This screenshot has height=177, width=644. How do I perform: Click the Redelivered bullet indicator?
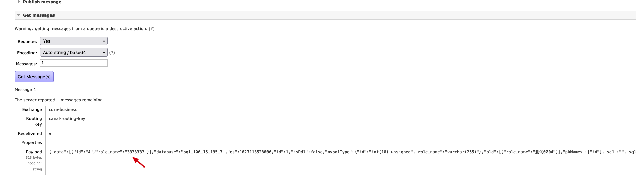pos(50,134)
